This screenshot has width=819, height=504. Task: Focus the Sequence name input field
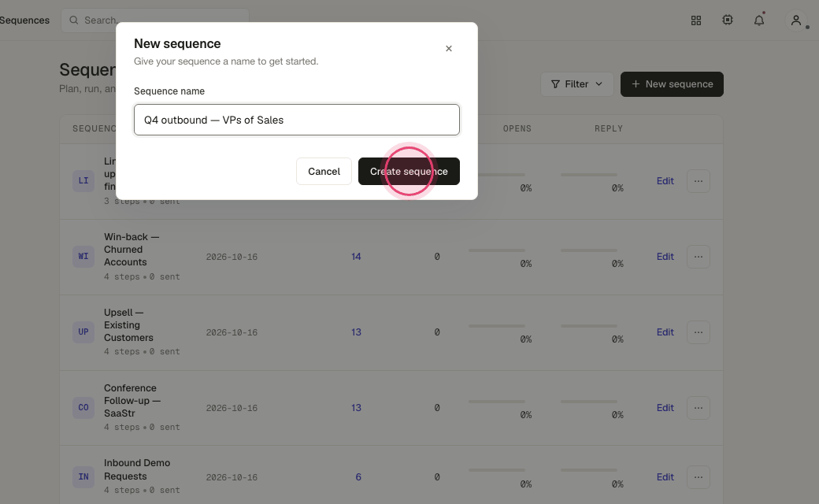click(297, 120)
